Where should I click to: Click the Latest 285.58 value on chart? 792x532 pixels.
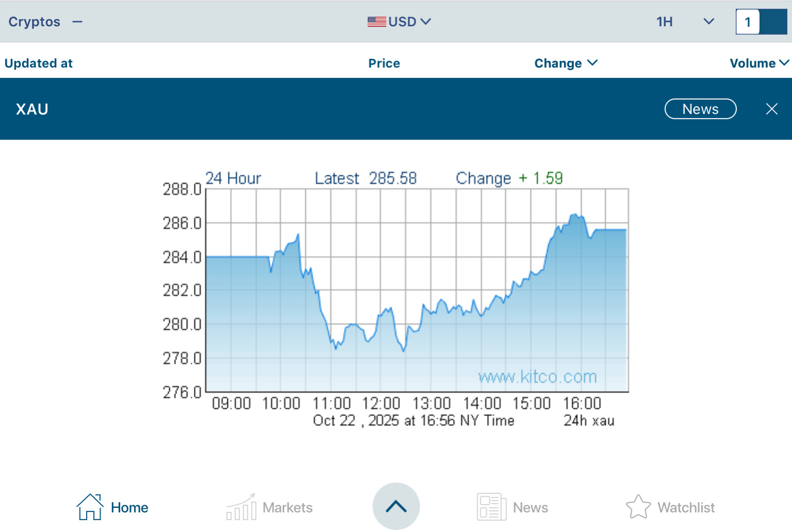pyautogui.click(x=366, y=178)
